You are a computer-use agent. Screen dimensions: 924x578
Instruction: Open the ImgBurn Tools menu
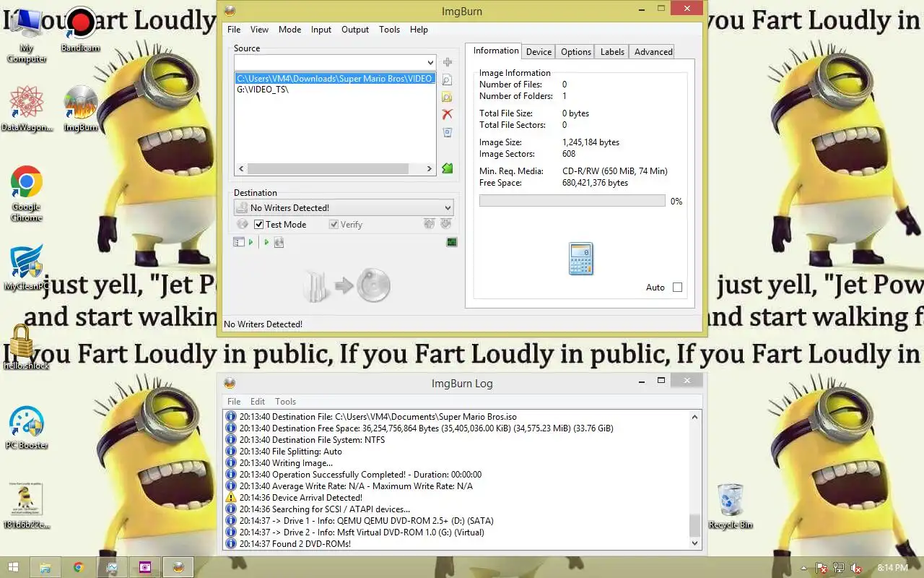click(x=389, y=30)
